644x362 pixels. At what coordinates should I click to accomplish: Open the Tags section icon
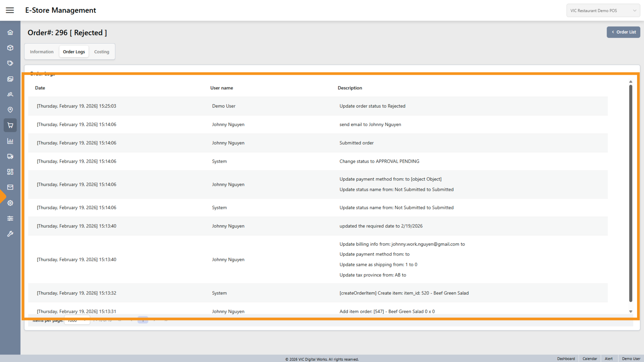[x=10, y=63]
